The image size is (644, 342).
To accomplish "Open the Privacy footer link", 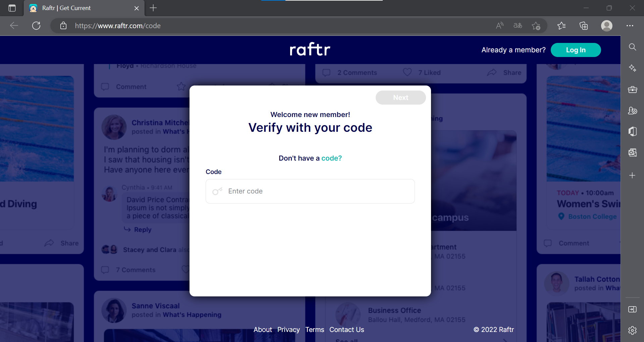I will (288, 330).
